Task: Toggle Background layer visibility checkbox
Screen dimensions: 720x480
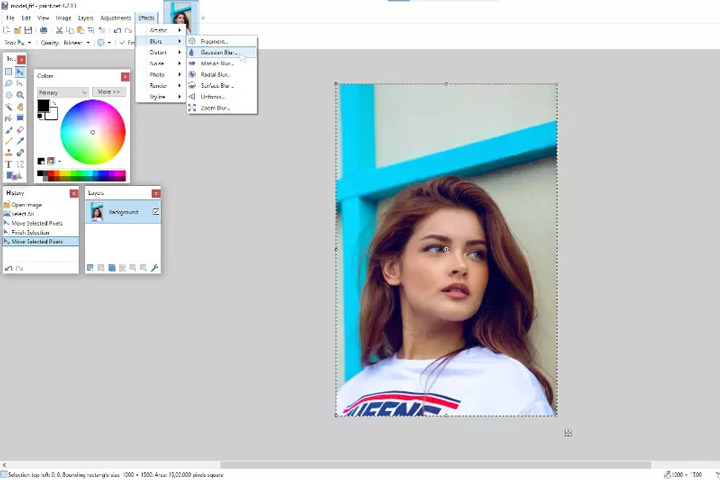Action: pos(155,212)
